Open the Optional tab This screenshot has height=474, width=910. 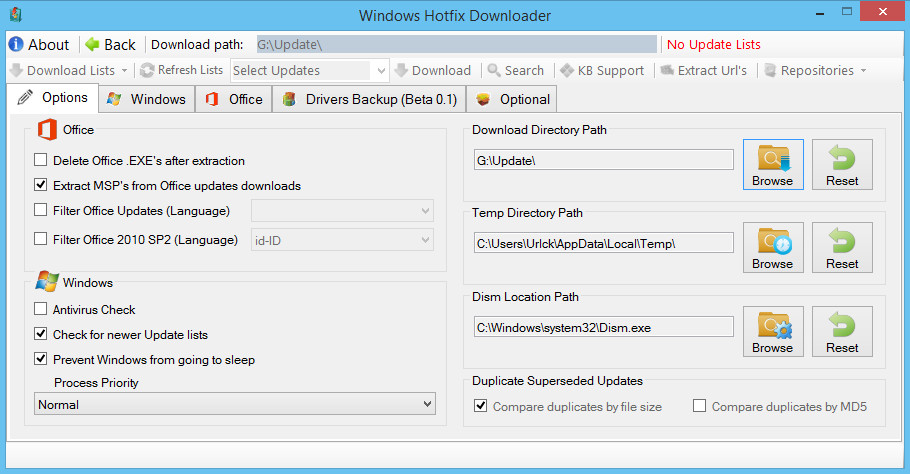point(512,99)
